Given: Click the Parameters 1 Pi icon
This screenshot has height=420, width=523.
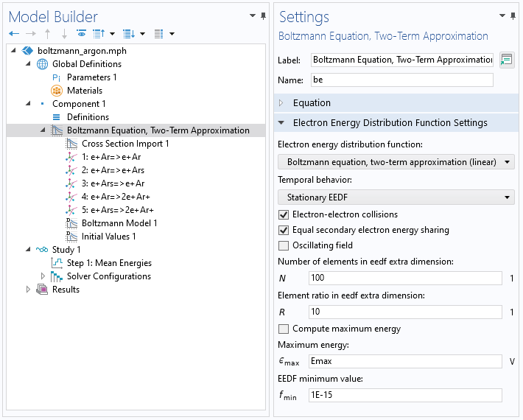Looking at the screenshot, I should pyautogui.click(x=57, y=77).
